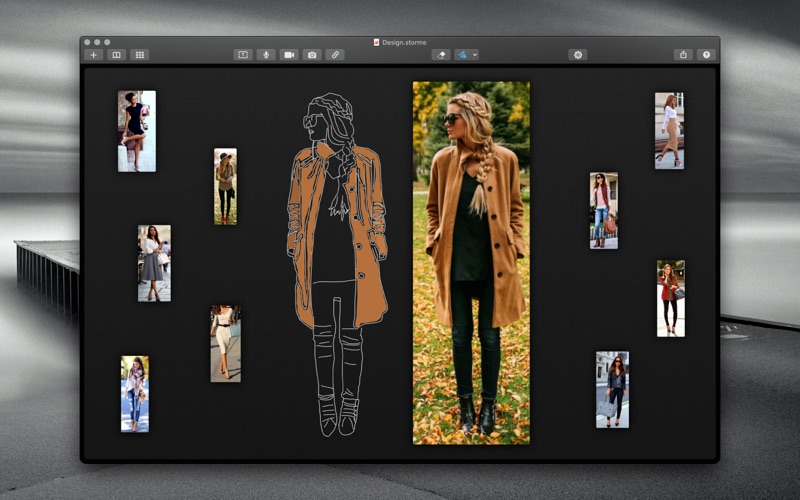Open help with the question mark icon
This screenshot has height=500, width=800.
tap(707, 55)
